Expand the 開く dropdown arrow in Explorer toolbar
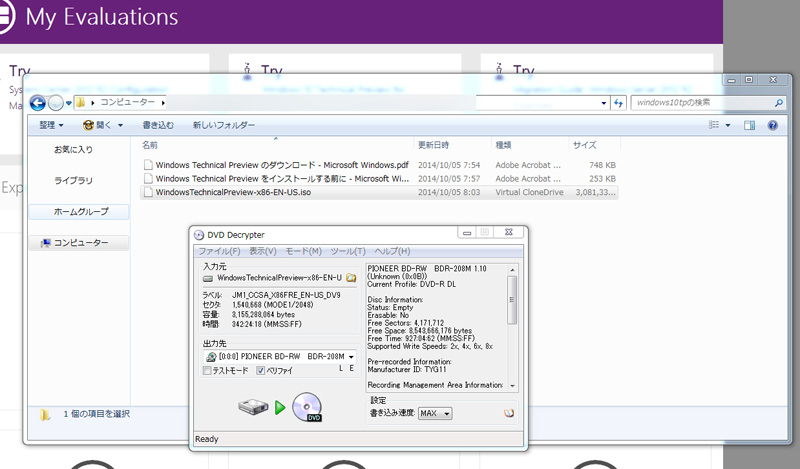800x469 pixels. 120,125
